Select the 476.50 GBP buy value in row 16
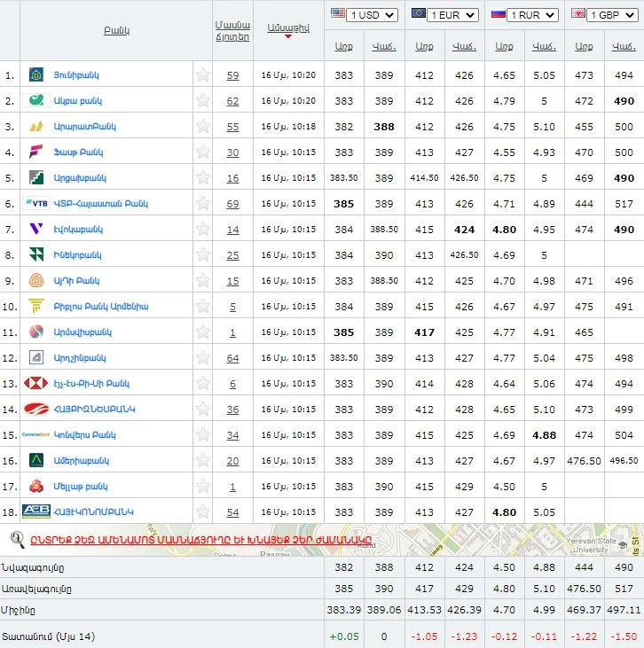The height and width of the screenshot is (648, 644). 584,461
